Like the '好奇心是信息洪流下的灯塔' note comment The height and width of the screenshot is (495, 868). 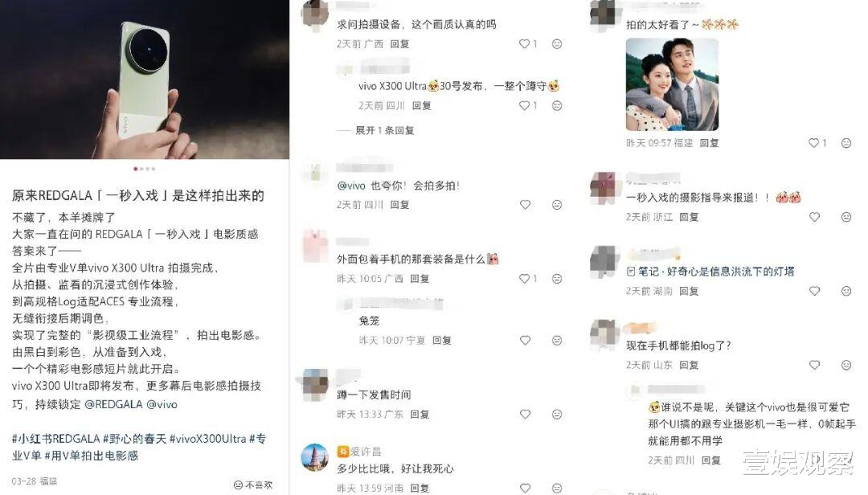(x=814, y=291)
